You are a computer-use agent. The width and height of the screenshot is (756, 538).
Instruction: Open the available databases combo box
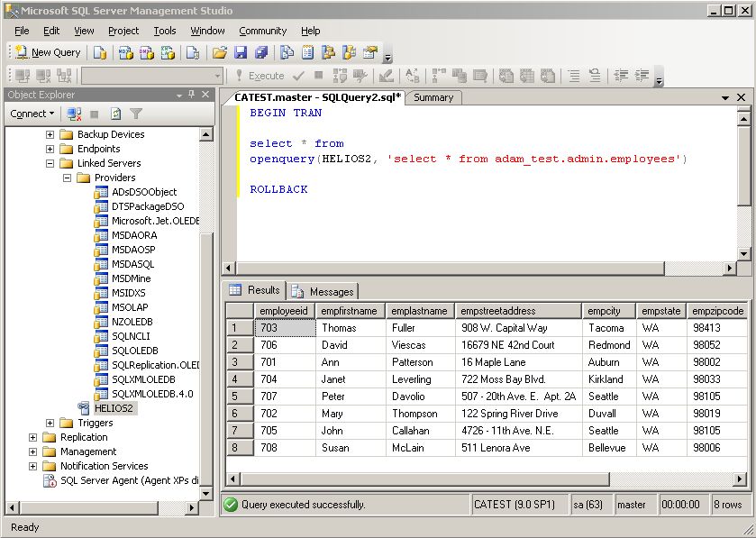pos(152,76)
